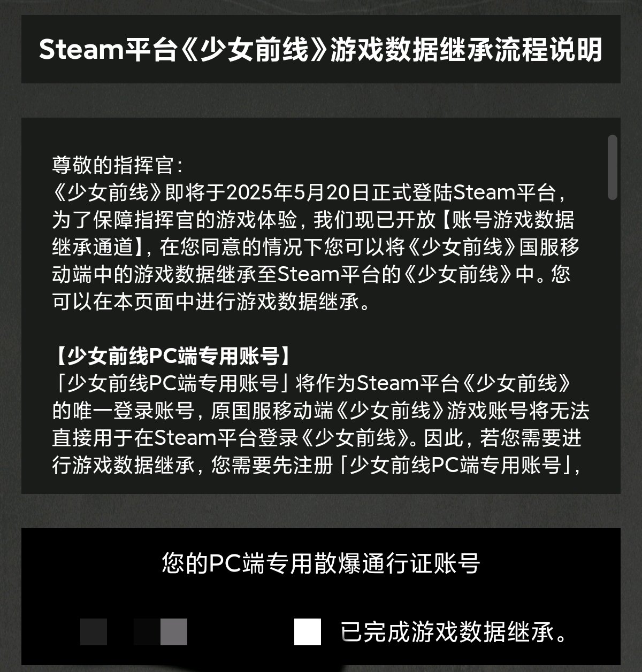
Task: Click the darkest leftmost blurred account block
Action: coord(93,632)
